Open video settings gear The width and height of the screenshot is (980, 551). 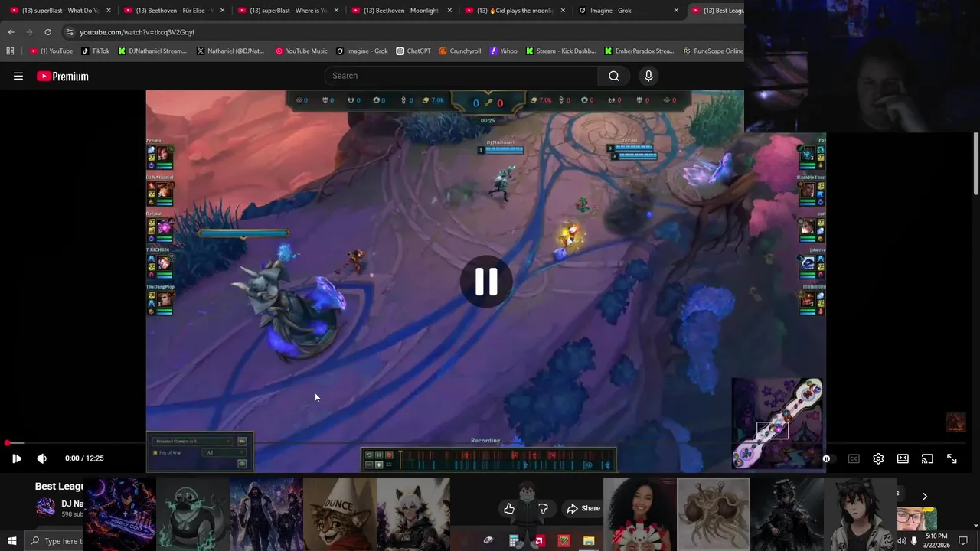pyautogui.click(x=878, y=458)
